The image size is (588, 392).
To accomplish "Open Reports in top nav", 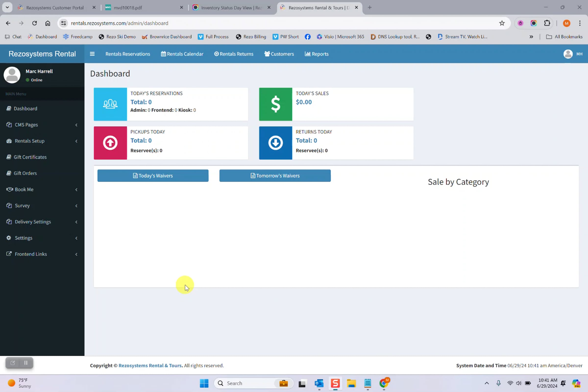I will coord(316,54).
